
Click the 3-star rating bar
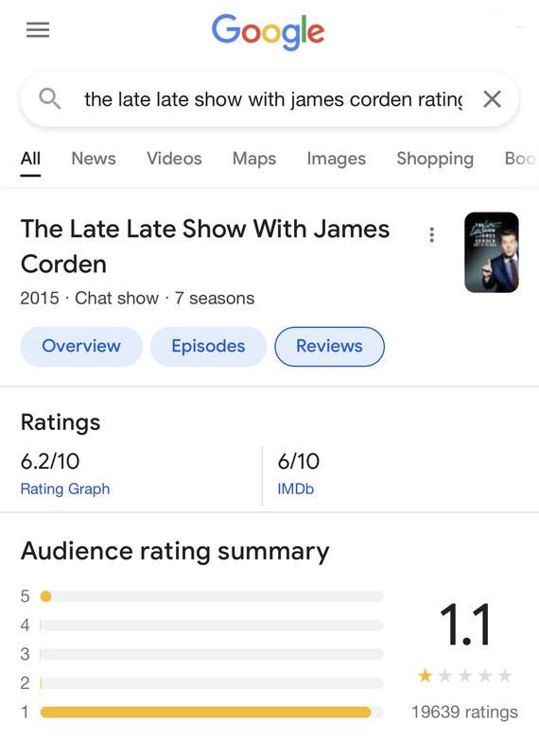(212, 654)
